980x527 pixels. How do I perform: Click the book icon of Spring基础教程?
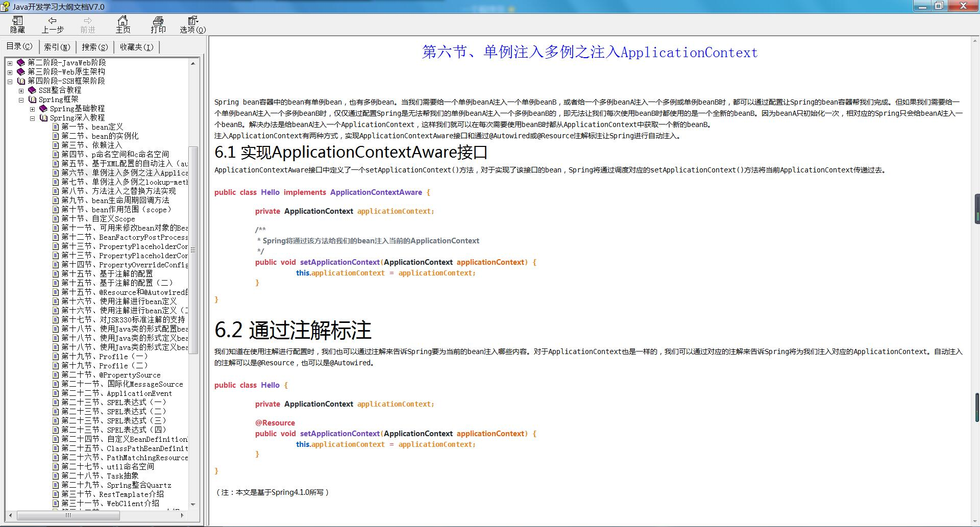click(43, 109)
